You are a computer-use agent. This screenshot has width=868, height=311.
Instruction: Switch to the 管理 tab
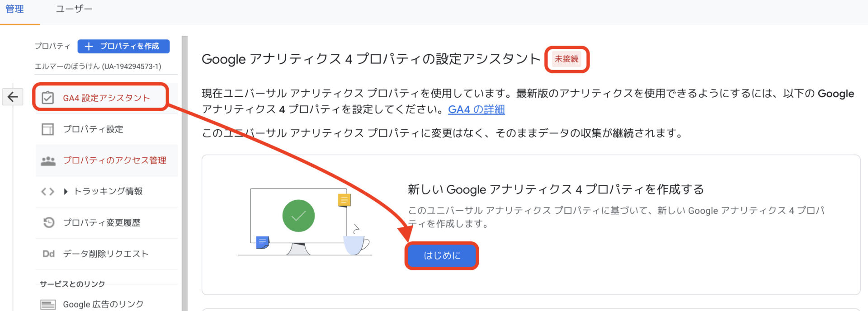point(14,9)
